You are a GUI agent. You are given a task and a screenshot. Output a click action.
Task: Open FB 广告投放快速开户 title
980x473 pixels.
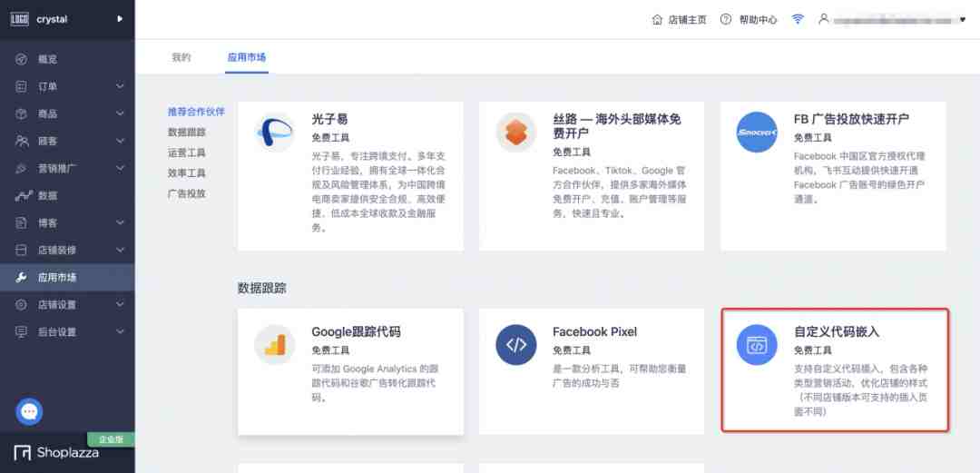pos(851,119)
